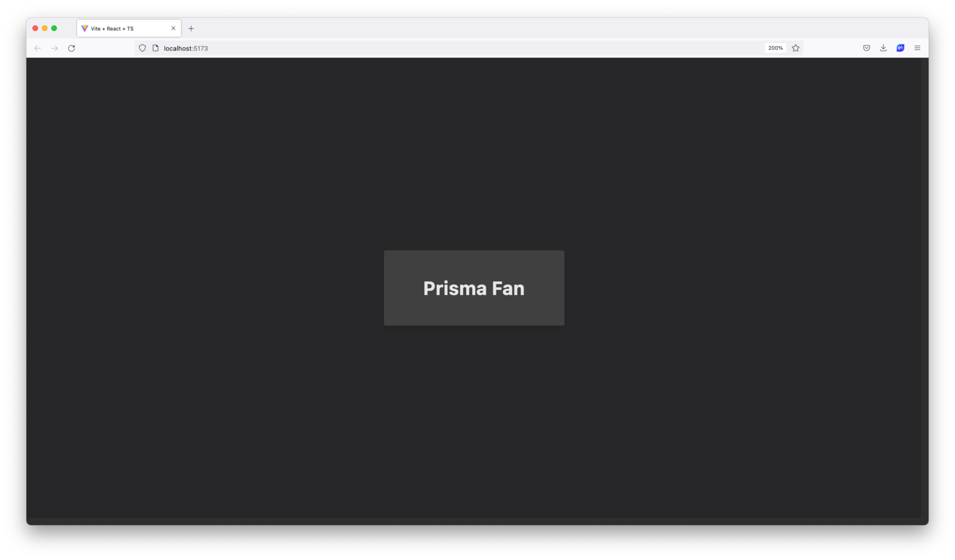Click the vertical scrollbar on right edge
The image size is (955, 560).
pyautogui.click(x=925, y=288)
